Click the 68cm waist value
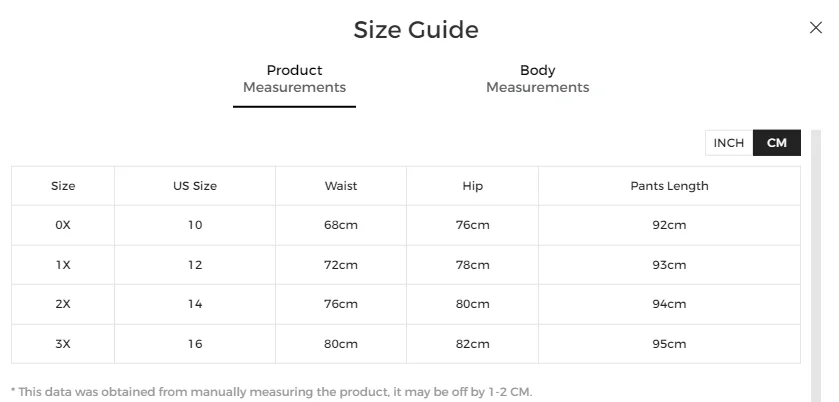The height and width of the screenshot is (402, 839). (x=341, y=225)
